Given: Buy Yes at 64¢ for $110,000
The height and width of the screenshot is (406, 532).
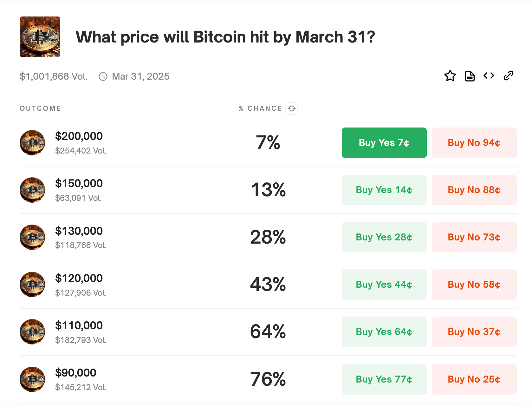Looking at the screenshot, I should tap(384, 332).
